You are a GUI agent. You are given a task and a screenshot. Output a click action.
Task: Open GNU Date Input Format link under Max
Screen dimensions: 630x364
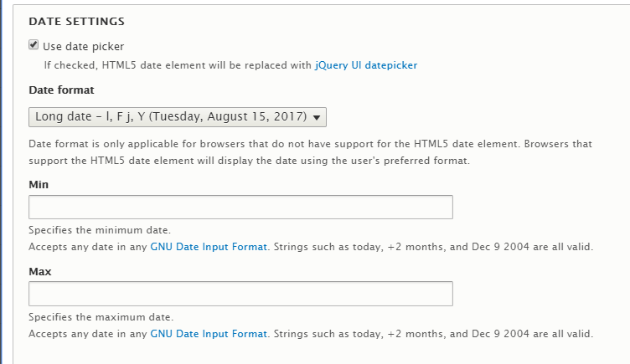coord(209,333)
